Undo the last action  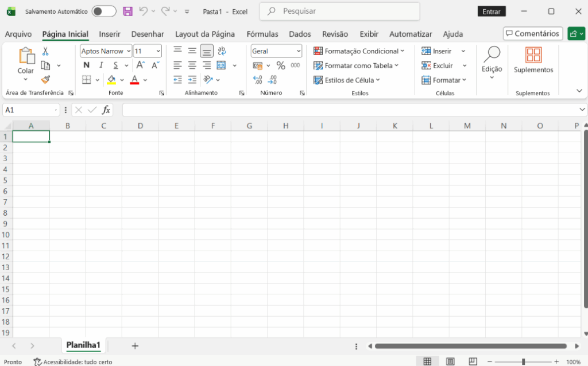point(143,11)
